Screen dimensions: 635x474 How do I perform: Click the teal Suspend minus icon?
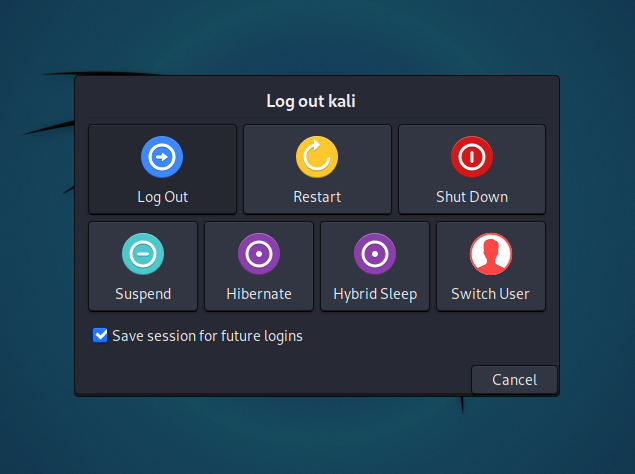pos(143,254)
